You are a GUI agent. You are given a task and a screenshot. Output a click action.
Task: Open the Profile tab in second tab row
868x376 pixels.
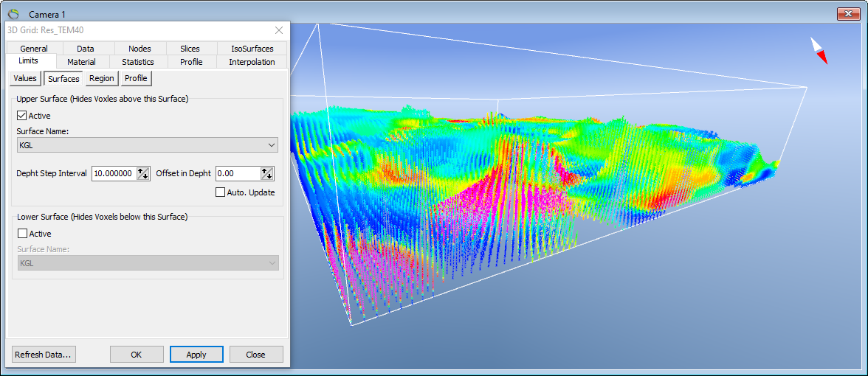coord(191,62)
